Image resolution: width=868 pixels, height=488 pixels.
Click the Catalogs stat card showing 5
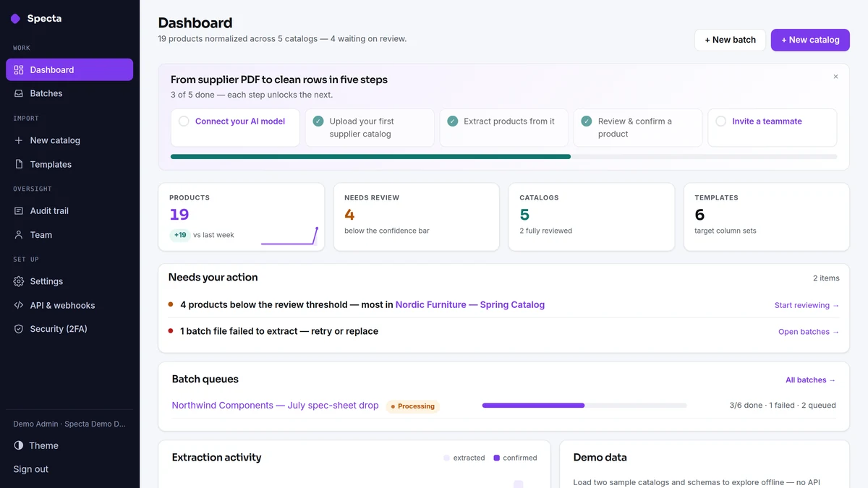click(x=592, y=217)
